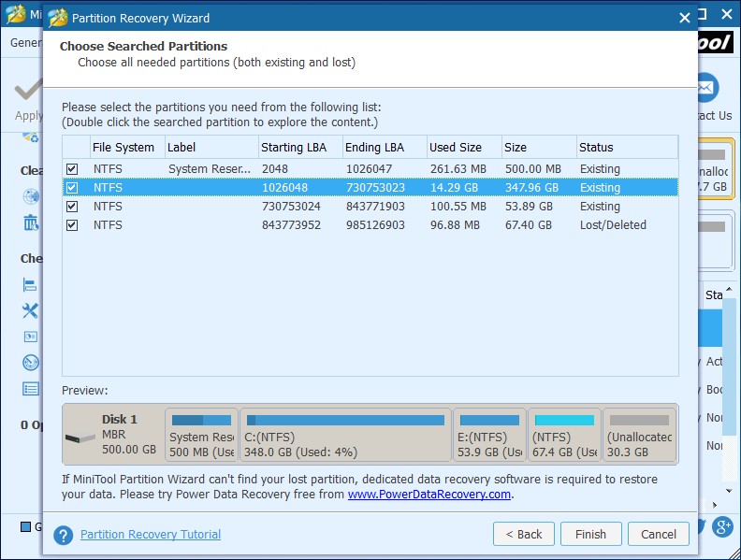This screenshot has height=560, width=741.
Task: Toggle checkbox for the 53.89 GB partition
Action: (x=72, y=207)
